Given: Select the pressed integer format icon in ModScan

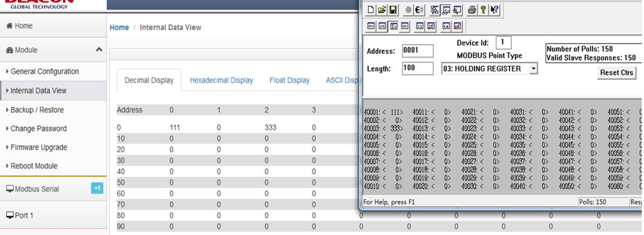Looking at the screenshot, I should point(394,26).
